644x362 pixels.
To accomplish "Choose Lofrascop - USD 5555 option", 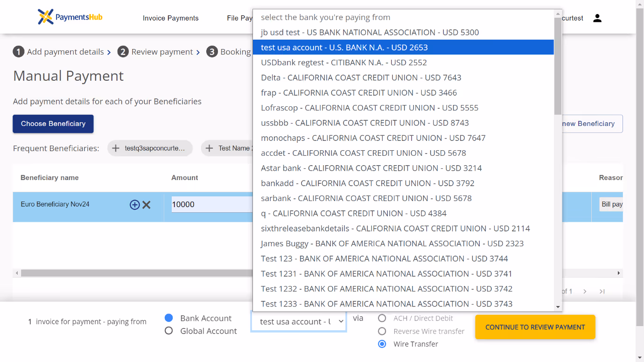I will (403, 108).
